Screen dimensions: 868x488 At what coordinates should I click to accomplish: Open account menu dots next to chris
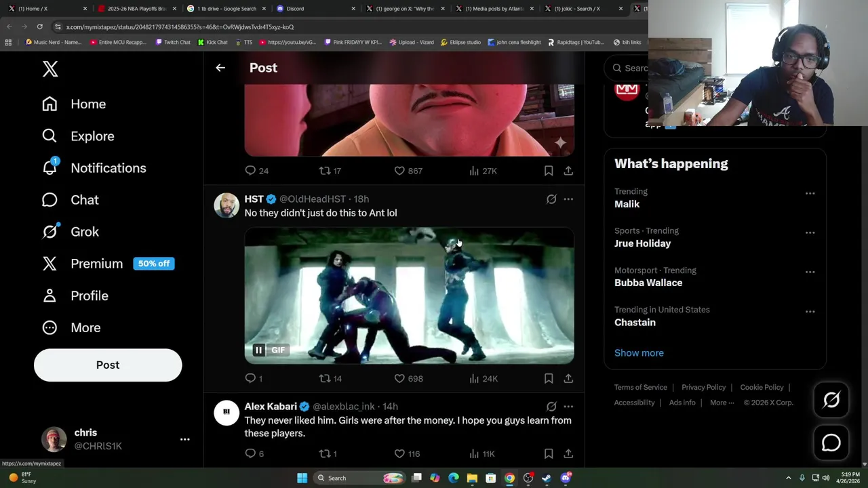tap(184, 439)
